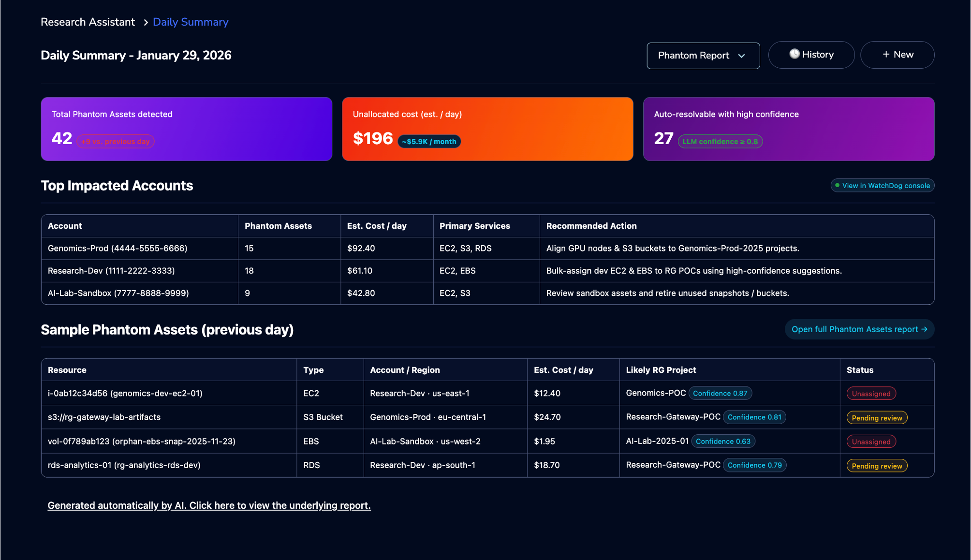This screenshot has width=971, height=560.
Task: Go to Research Assistant breadcrumb
Action: 88,22
